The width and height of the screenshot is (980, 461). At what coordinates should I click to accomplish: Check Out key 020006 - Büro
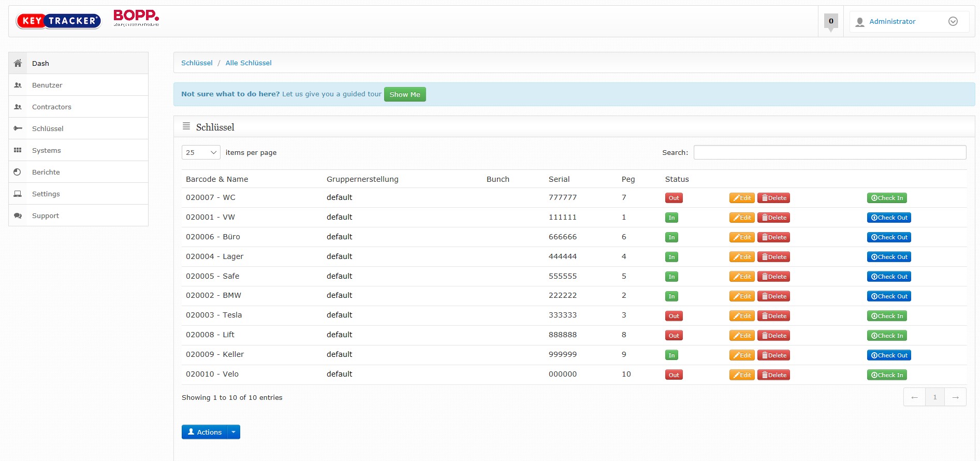coord(889,237)
